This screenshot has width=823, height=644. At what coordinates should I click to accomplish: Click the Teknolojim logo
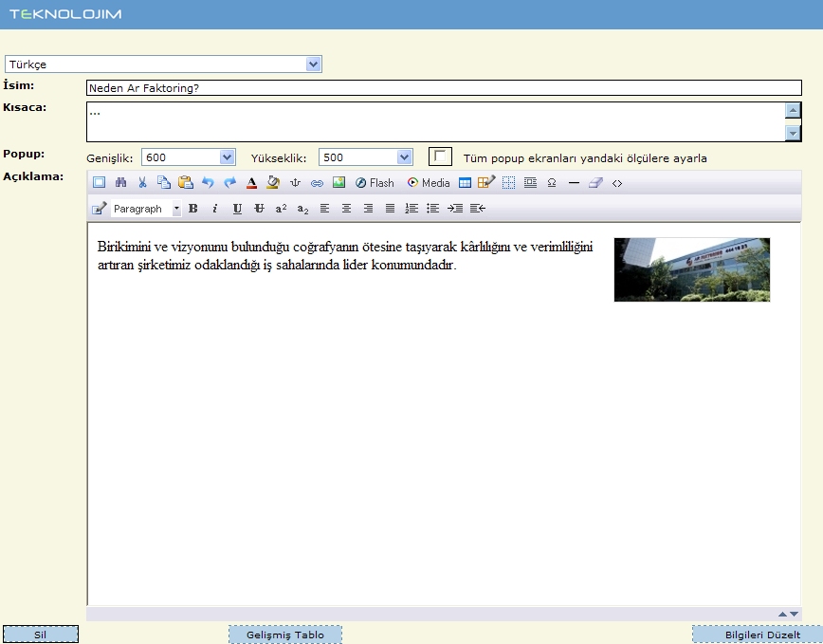65,14
